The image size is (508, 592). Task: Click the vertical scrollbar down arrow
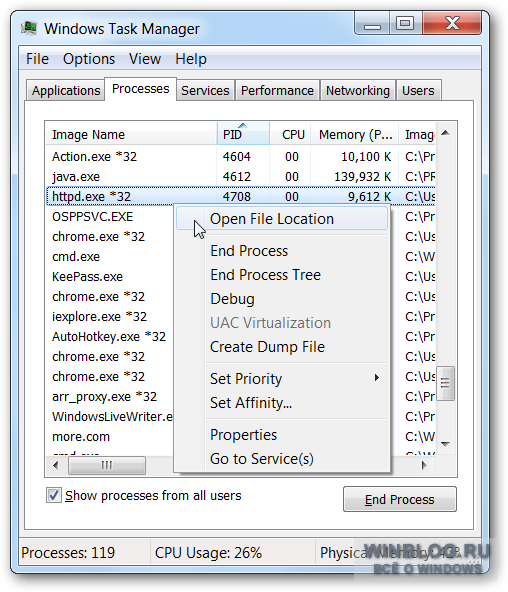(x=445, y=444)
